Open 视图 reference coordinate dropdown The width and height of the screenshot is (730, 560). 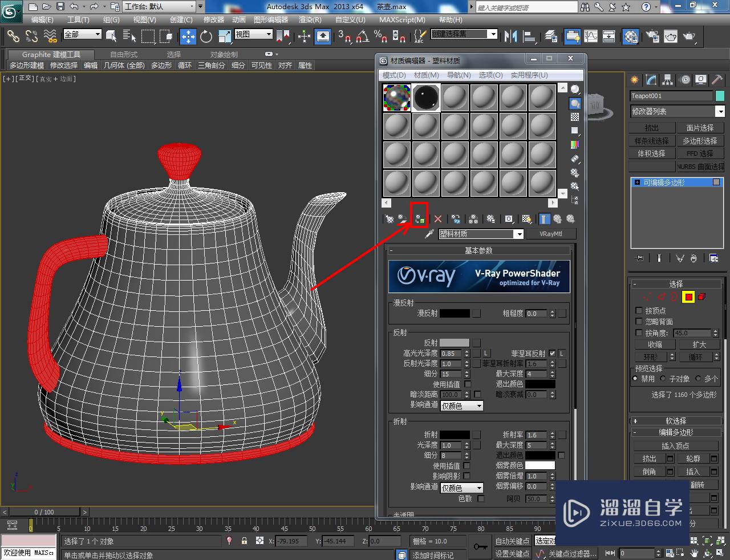[x=253, y=34]
